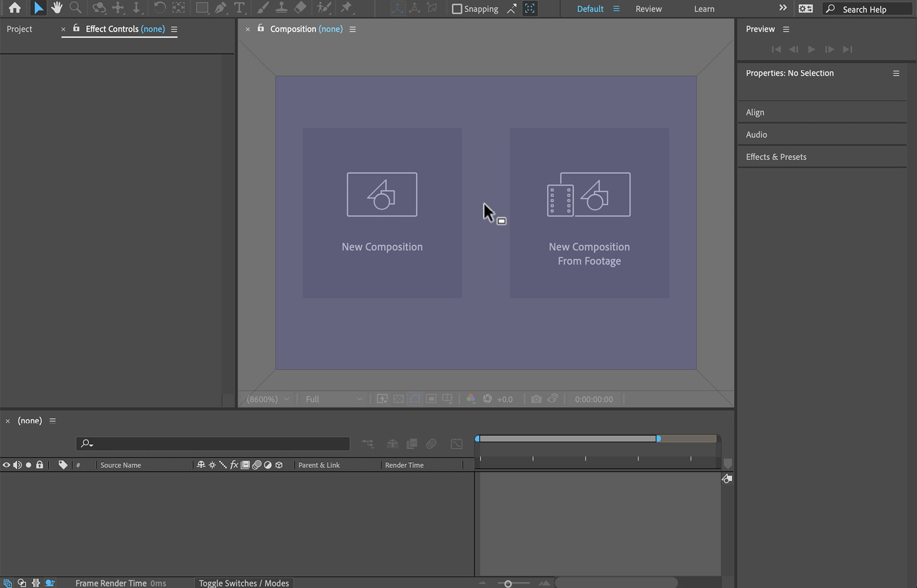Expand the hidden workspaces chevron
The height and width of the screenshot is (588, 917).
coord(783,8)
